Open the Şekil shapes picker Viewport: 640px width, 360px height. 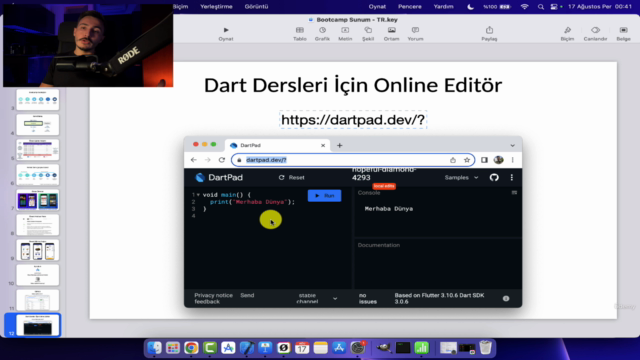tap(368, 33)
